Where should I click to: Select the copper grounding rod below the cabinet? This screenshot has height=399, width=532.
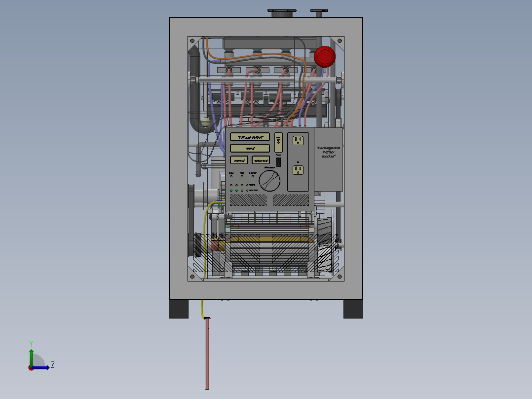[x=207, y=354]
